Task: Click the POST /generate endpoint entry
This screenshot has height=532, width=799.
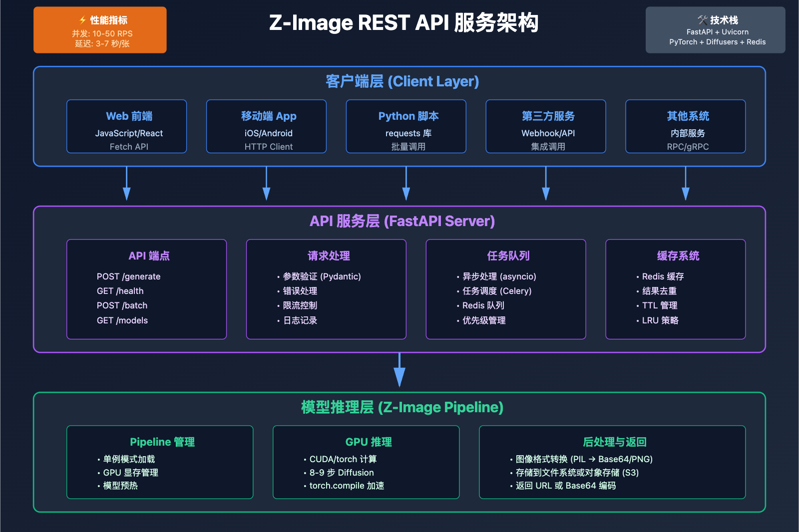Action: click(x=128, y=276)
